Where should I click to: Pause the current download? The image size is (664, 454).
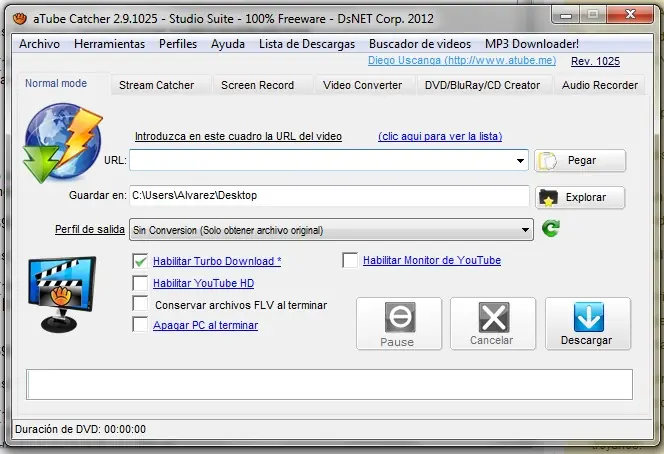[x=399, y=324]
